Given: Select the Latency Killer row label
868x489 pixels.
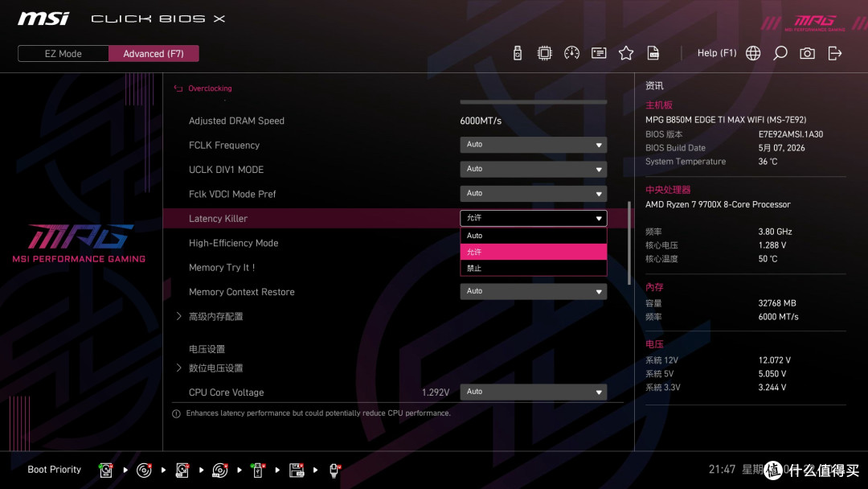Looking at the screenshot, I should [218, 219].
